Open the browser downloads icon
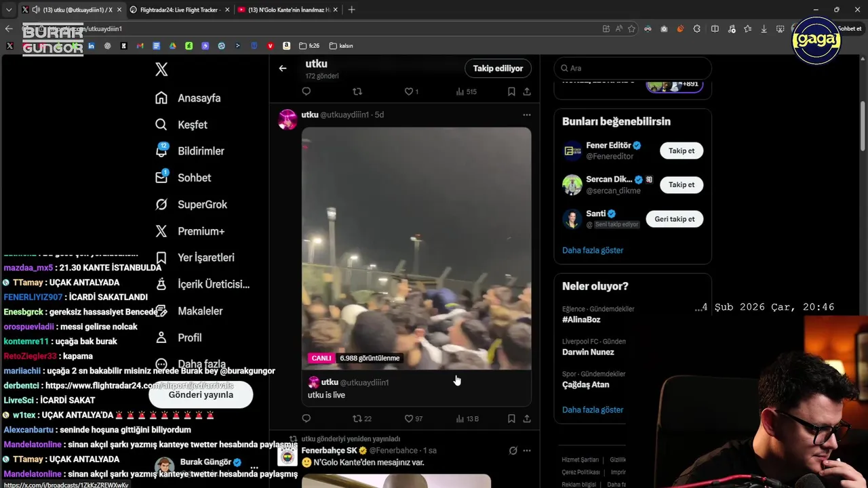The image size is (868, 488). point(764,28)
